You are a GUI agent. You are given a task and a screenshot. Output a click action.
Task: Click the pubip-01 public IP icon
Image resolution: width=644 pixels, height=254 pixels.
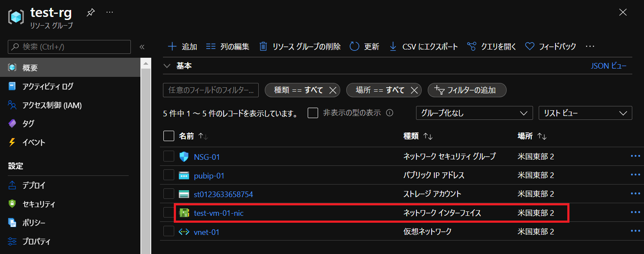[x=184, y=175]
